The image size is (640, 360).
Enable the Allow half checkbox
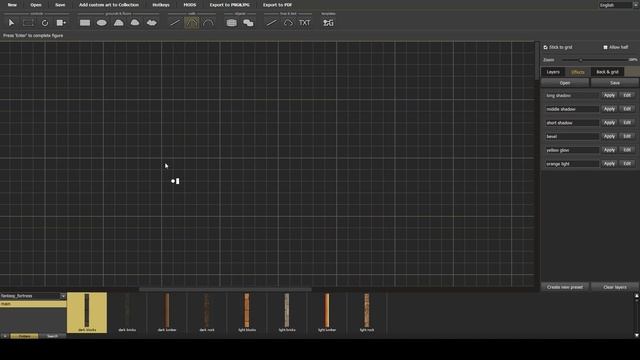605,47
